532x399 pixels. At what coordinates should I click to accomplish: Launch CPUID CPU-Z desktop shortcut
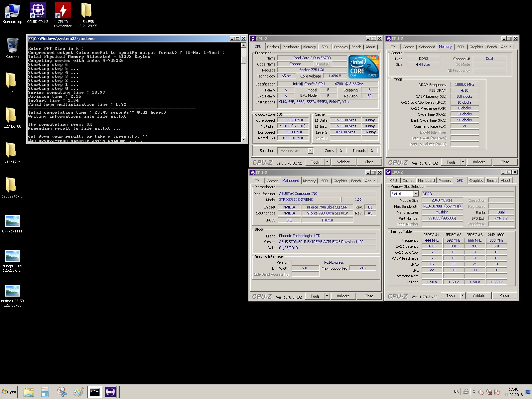(x=38, y=13)
